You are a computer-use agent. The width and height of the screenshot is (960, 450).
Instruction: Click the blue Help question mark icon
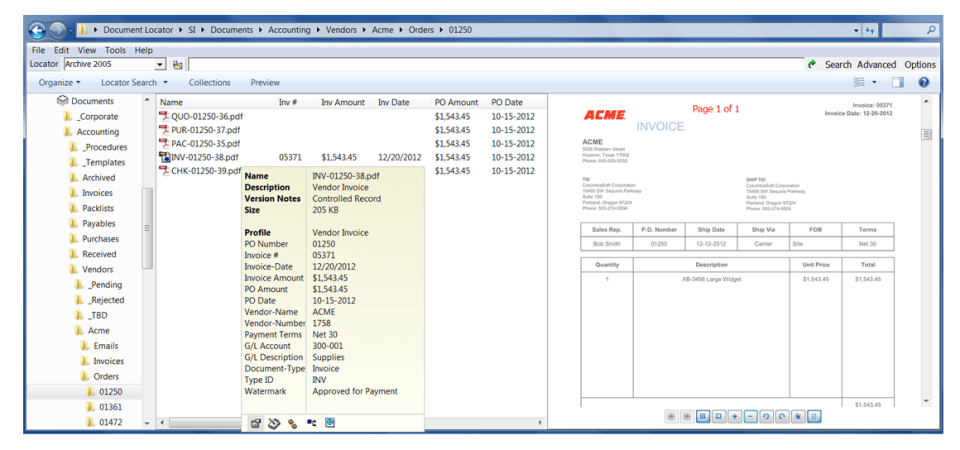click(x=923, y=82)
